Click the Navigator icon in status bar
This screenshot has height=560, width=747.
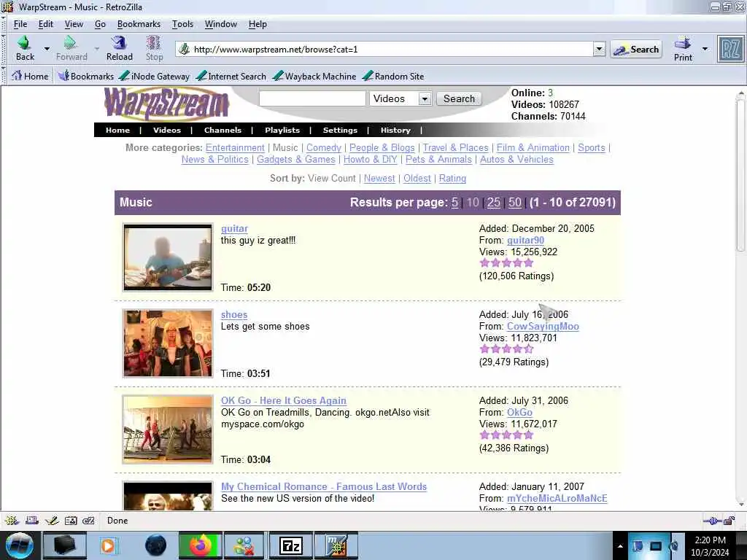[x=12, y=521]
